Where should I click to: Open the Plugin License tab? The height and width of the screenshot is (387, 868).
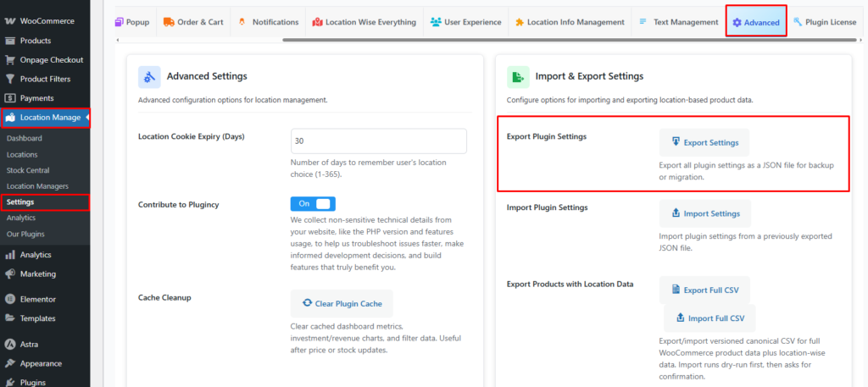[824, 22]
